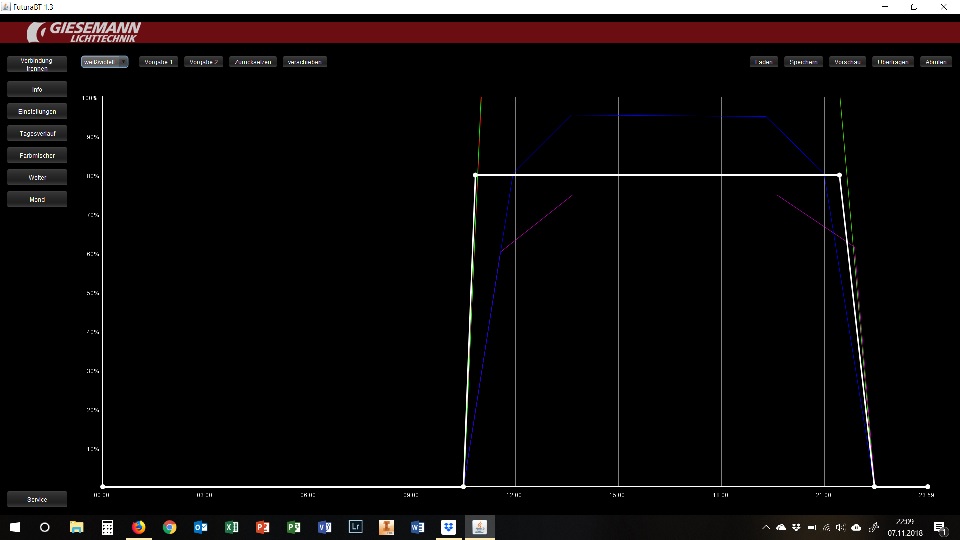This screenshot has width=960, height=540.
Task: Select the white curve's upper-right control point
Action: [x=839, y=175]
